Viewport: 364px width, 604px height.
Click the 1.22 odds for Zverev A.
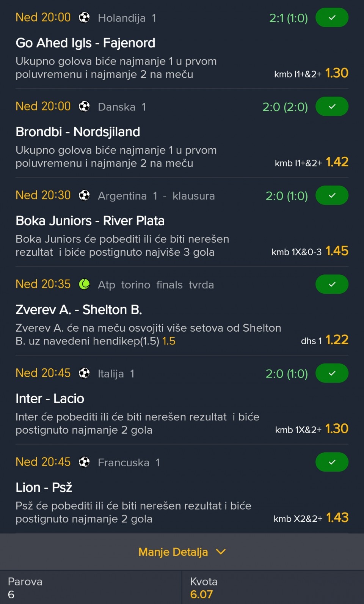(x=337, y=340)
